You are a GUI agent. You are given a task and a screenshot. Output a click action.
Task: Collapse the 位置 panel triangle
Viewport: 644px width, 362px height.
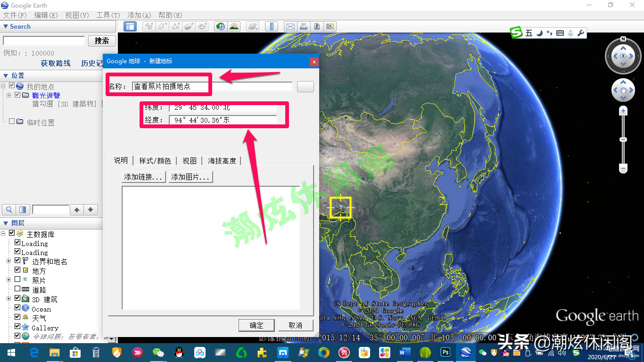(6, 75)
